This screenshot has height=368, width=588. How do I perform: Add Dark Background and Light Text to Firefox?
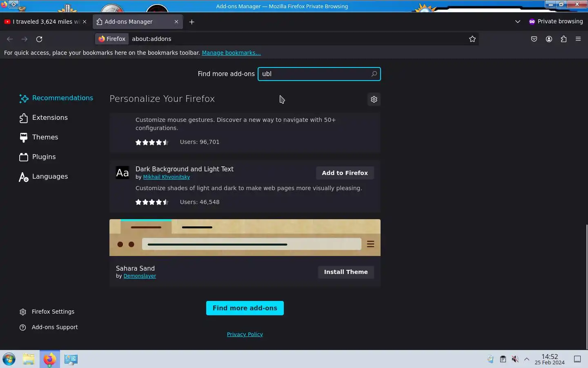345,173
